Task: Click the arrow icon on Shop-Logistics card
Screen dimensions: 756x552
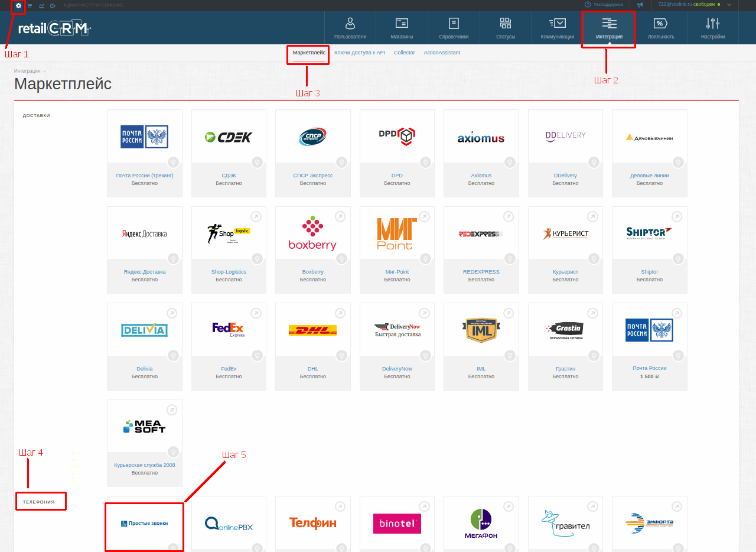Action: [x=256, y=216]
